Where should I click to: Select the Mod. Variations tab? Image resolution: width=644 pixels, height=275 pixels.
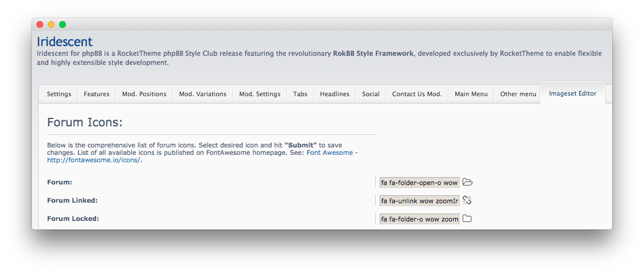(202, 94)
